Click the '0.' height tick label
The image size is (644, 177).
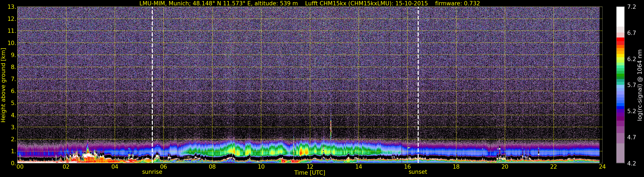click(13, 163)
